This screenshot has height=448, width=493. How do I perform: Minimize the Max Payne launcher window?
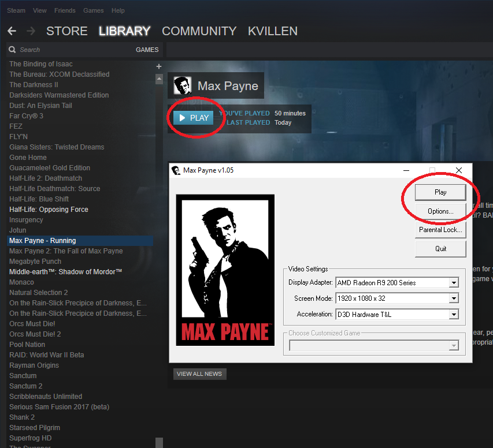tap(406, 170)
